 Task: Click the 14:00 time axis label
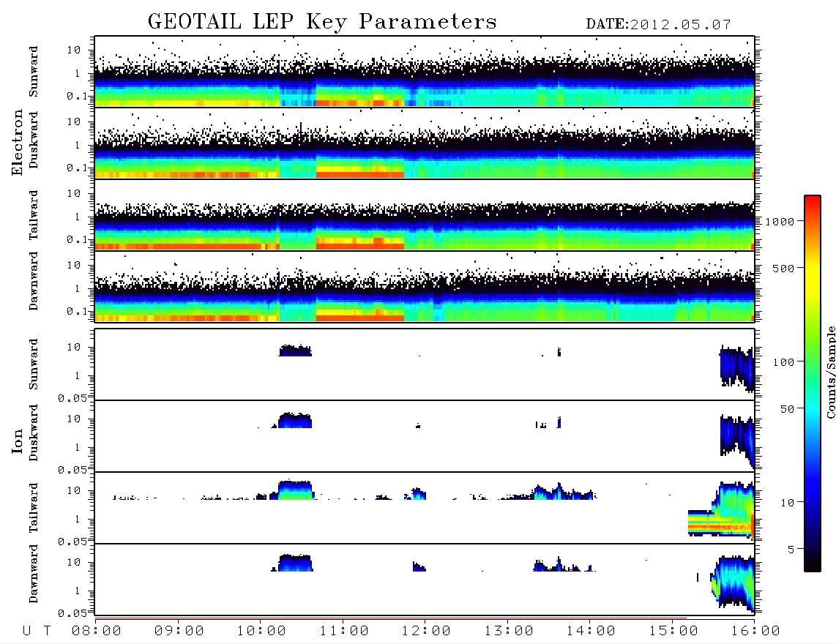[x=591, y=631]
